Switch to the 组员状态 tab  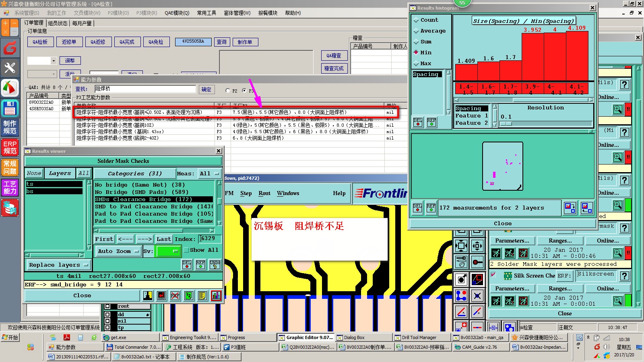58,23
